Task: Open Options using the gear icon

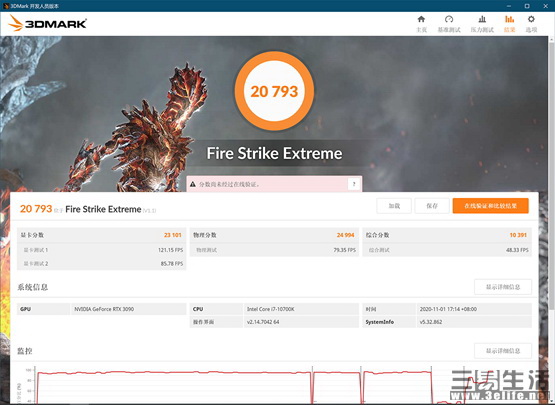Action: 531,19
